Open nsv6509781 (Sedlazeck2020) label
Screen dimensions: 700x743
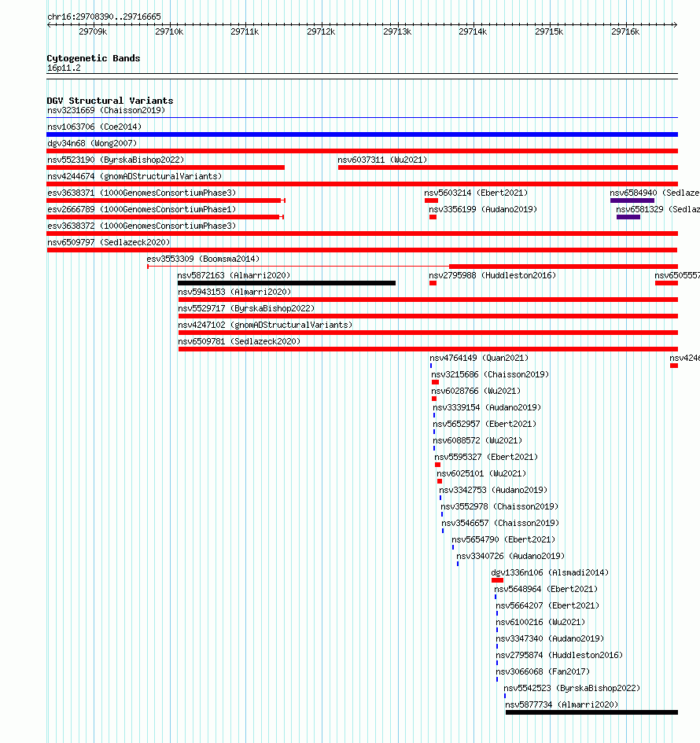(x=239, y=342)
